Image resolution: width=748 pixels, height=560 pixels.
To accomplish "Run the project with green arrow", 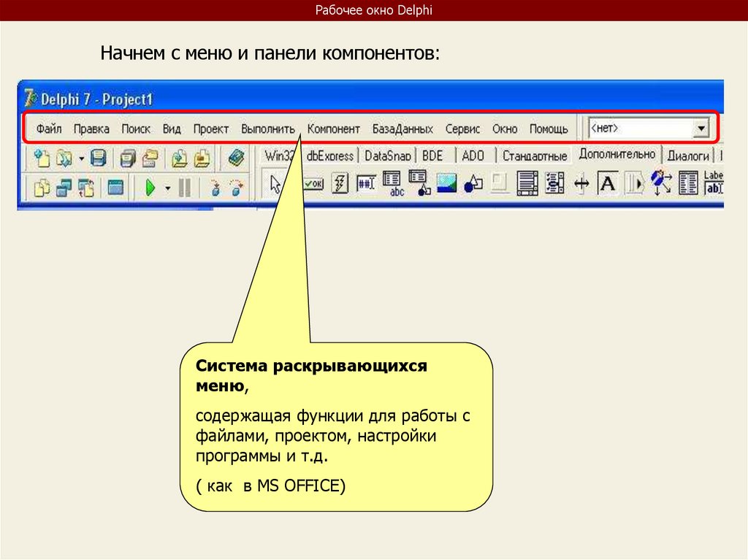I will point(150,188).
